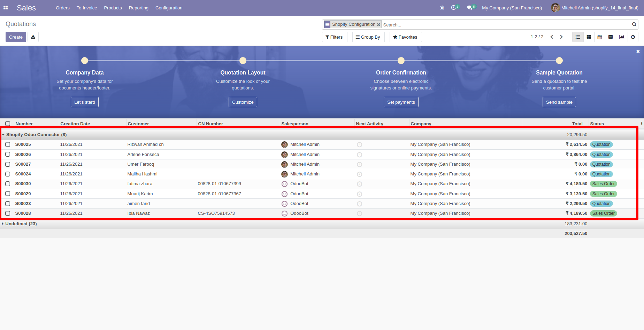This screenshot has width=644, height=330.
Task: Open optional columns menu icon
Action: pos(642,124)
